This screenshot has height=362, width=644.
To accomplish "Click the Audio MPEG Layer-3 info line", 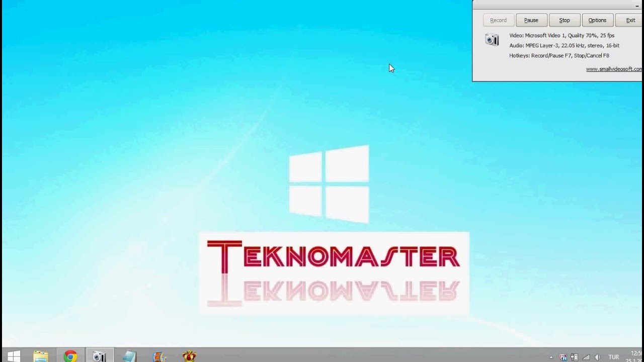I will click(x=564, y=46).
